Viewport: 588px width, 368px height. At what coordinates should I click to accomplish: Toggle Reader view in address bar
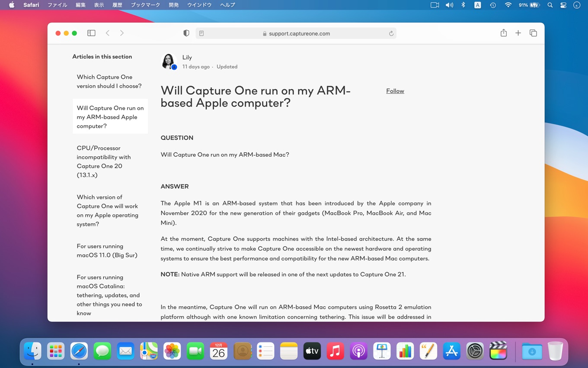201,33
